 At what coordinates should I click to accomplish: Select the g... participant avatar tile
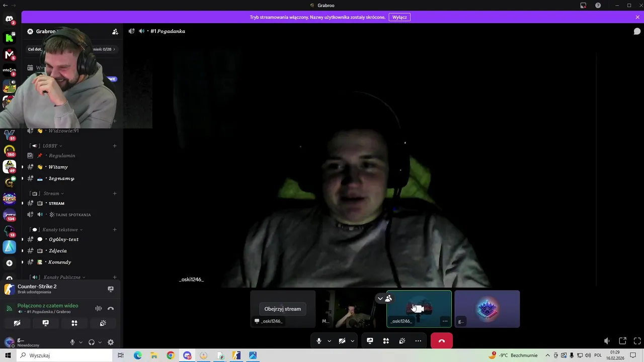(x=487, y=309)
